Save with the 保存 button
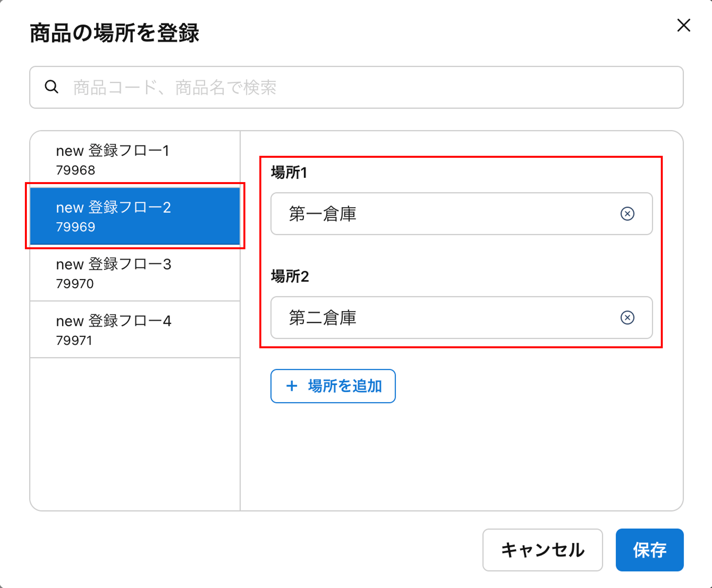This screenshot has height=588, width=712. click(650, 550)
